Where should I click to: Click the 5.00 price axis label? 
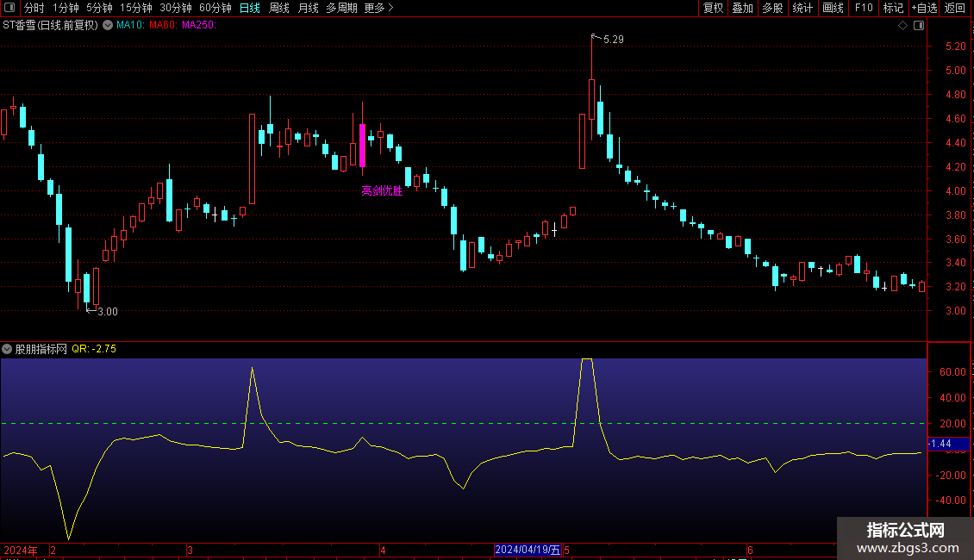click(x=955, y=71)
